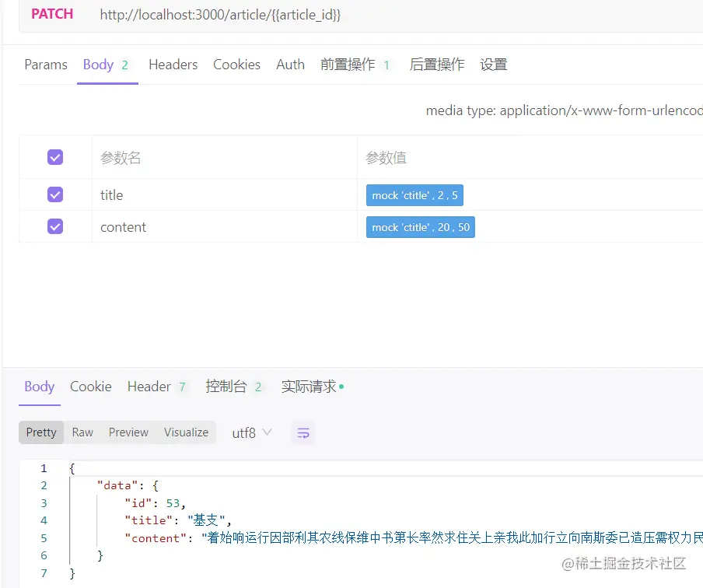This screenshot has width=703, height=588.
Task: Click the title parameter name cell
Action: tap(225, 195)
